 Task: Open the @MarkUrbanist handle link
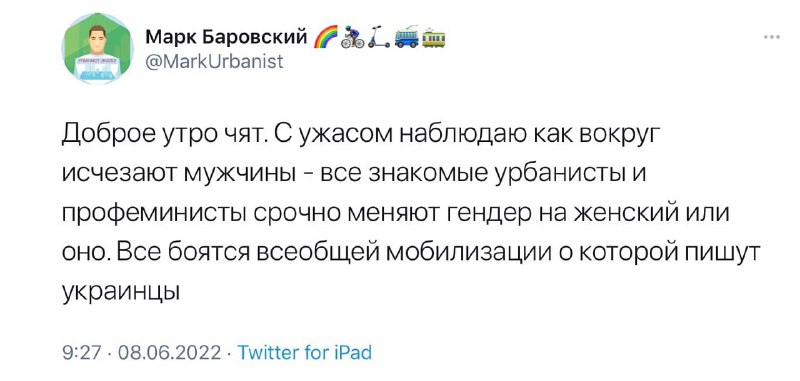[214, 61]
